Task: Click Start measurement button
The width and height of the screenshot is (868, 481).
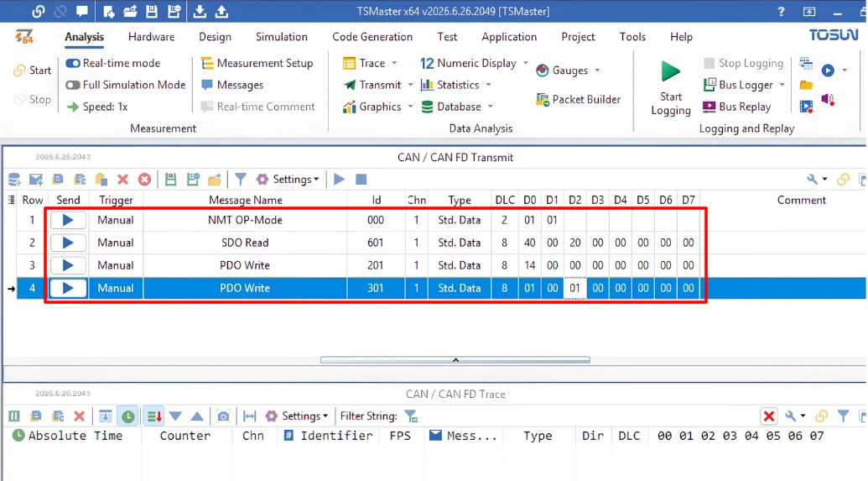Action: (32, 71)
